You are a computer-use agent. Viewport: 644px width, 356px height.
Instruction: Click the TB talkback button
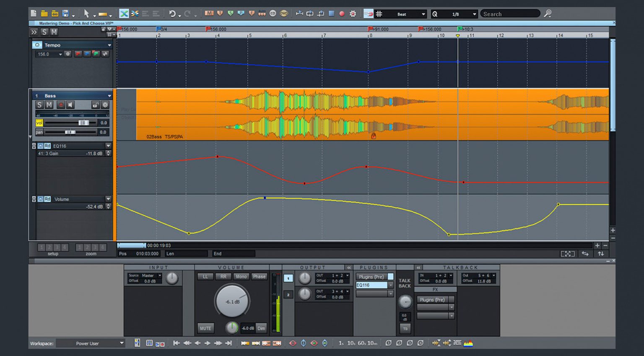tap(405, 329)
